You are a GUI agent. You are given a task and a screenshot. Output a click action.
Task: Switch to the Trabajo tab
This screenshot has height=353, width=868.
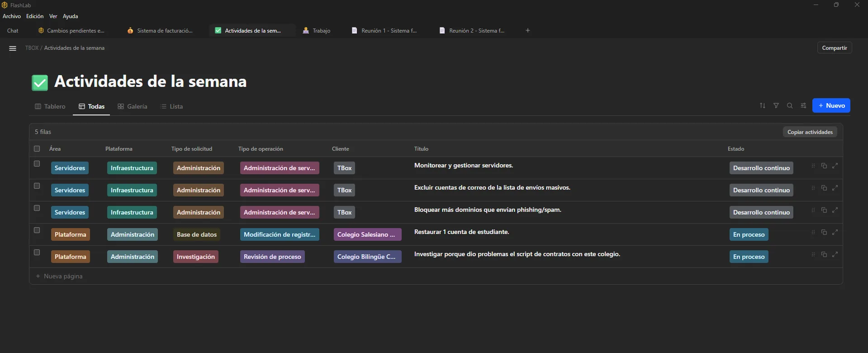317,31
